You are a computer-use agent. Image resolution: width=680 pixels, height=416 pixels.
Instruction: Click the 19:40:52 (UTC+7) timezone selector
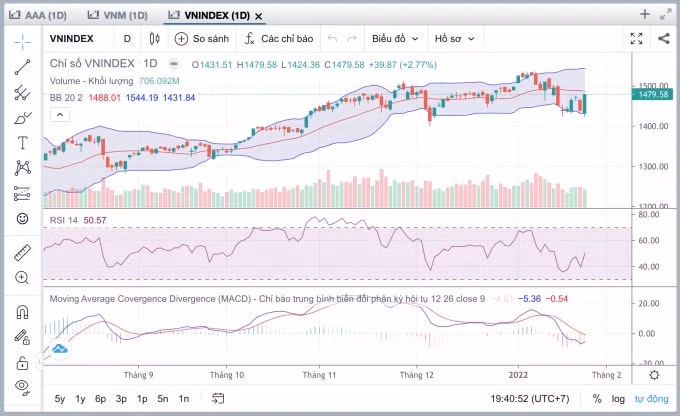pyautogui.click(x=530, y=399)
